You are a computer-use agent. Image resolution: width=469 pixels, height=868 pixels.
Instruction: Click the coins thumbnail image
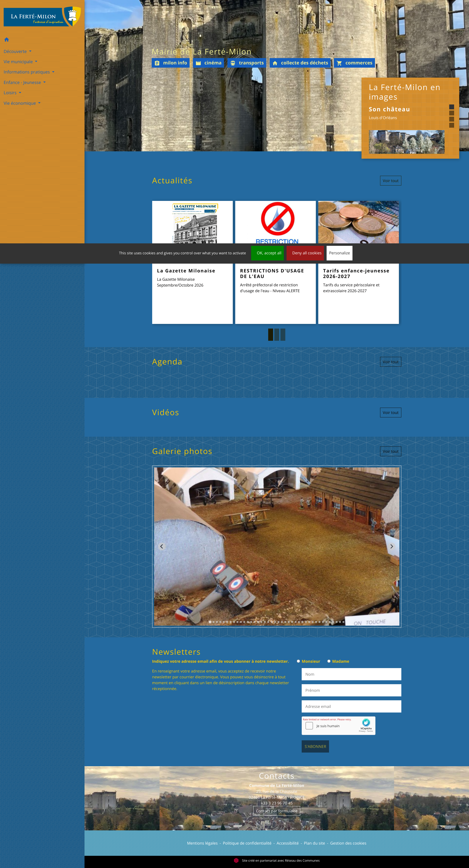(x=358, y=222)
